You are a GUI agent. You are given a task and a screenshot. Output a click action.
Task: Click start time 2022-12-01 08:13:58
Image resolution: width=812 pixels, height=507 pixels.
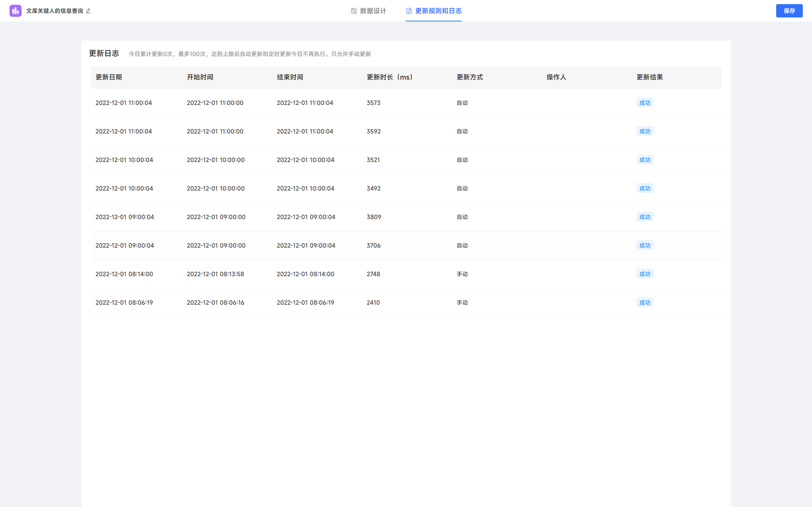215,274
